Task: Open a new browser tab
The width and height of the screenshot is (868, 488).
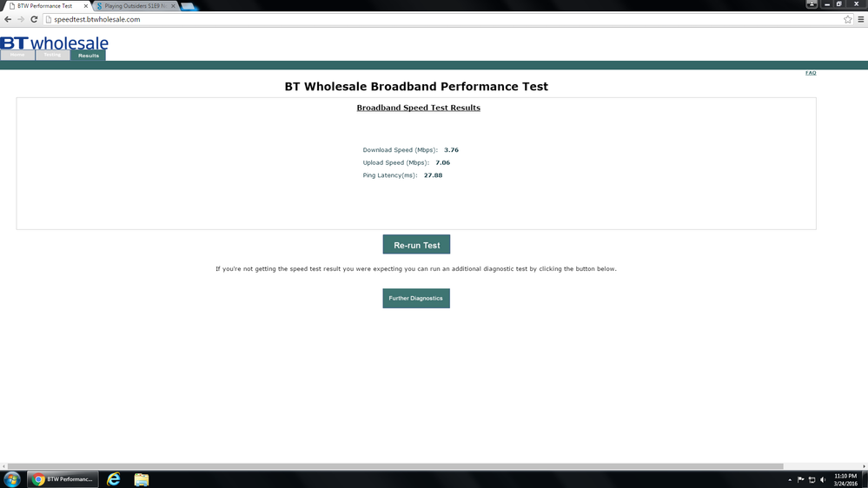Action: [189, 7]
